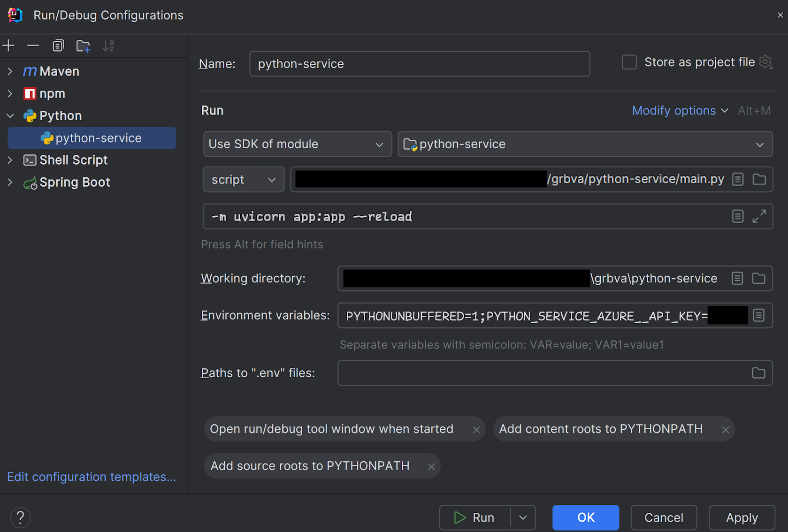
Task: Apply the configuration changes
Action: (742, 517)
